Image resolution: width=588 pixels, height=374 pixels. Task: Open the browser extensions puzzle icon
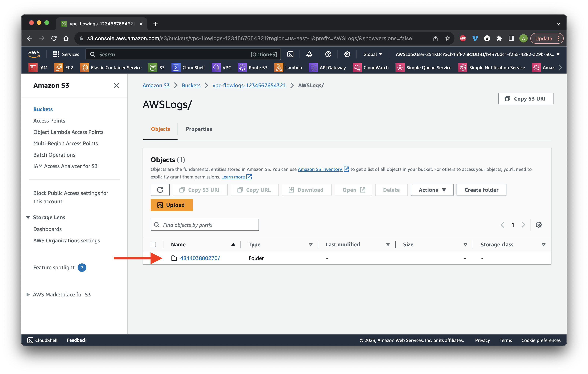[499, 38]
